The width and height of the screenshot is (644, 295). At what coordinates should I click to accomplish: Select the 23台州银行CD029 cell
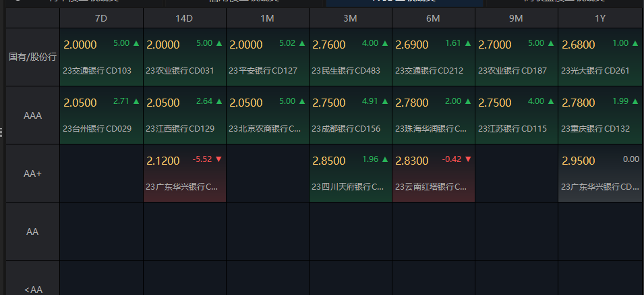click(101, 115)
